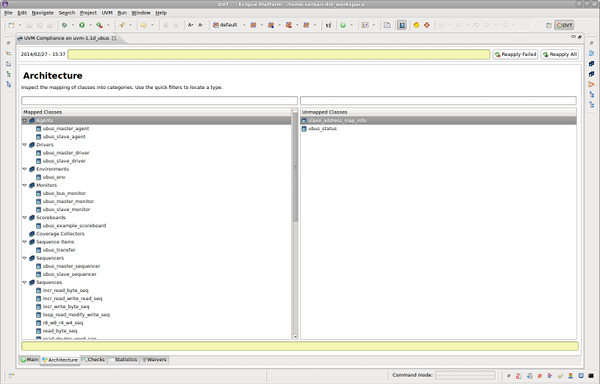This screenshot has height=384, width=600.
Task: Open dropdown next to New icon
Action: [x=20, y=25]
